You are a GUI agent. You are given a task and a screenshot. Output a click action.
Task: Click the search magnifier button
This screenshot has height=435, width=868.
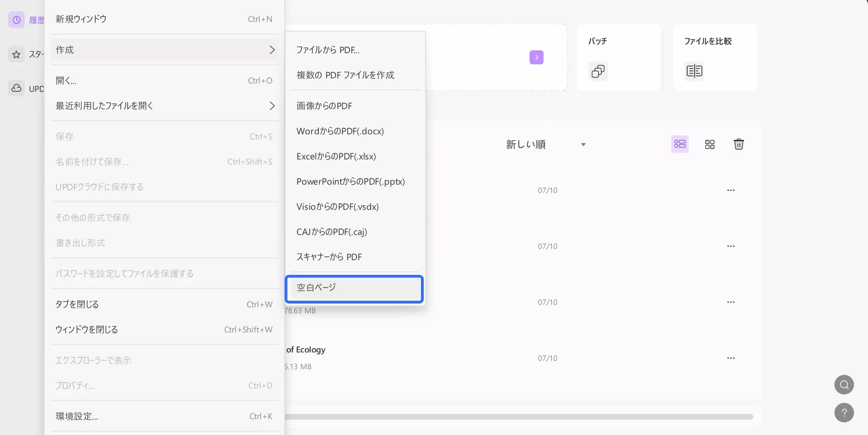(844, 385)
